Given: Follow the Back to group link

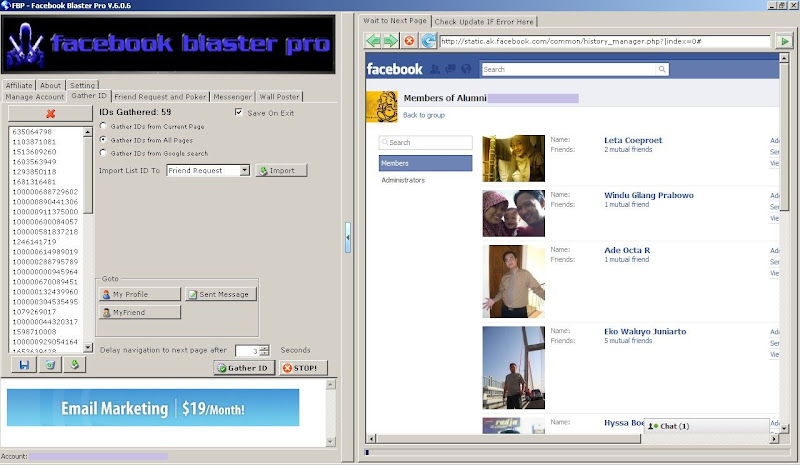Looking at the screenshot, I should coord(423,115).
